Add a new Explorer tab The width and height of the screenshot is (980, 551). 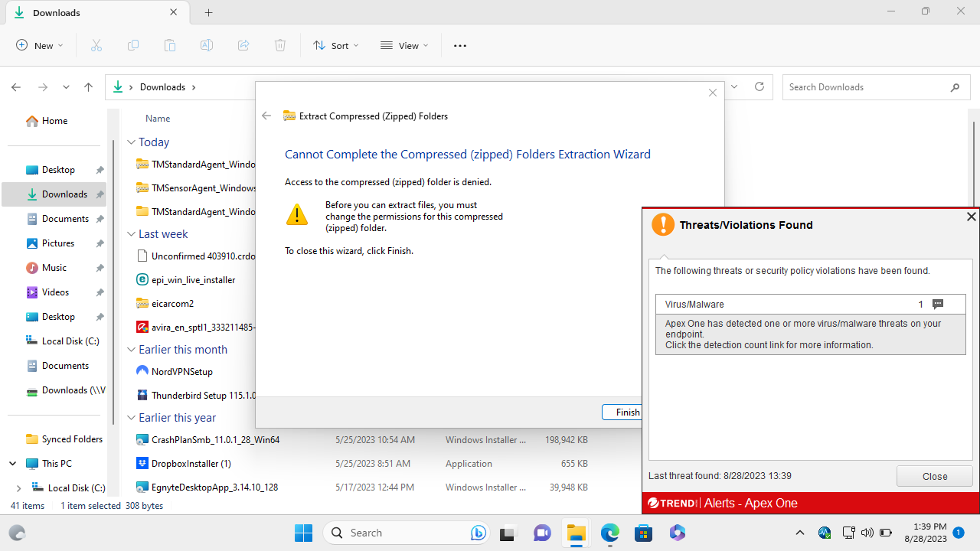point(208,13)
